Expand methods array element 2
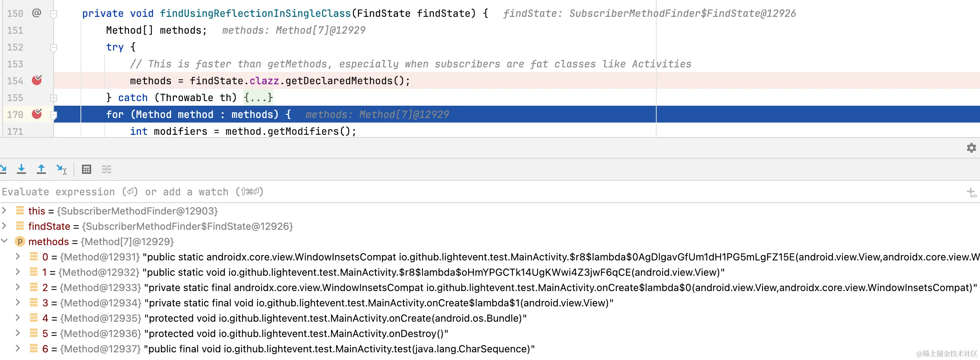This screenshot has height=360, width=980. [x=18, y=287]
